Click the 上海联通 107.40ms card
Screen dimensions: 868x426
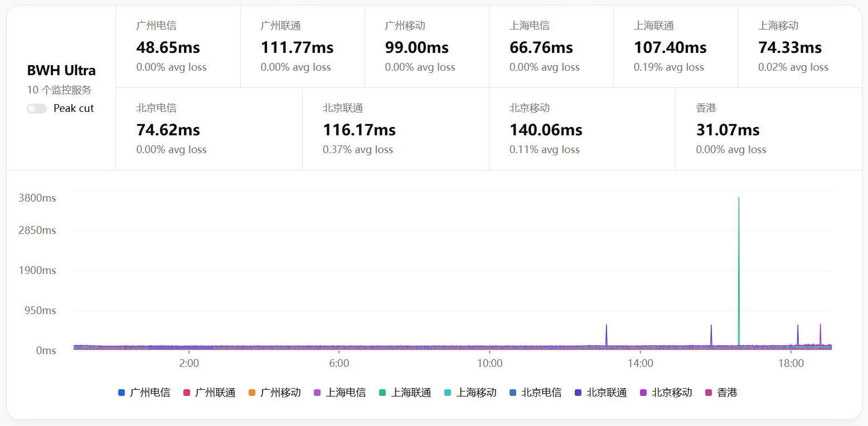(675, 47)
